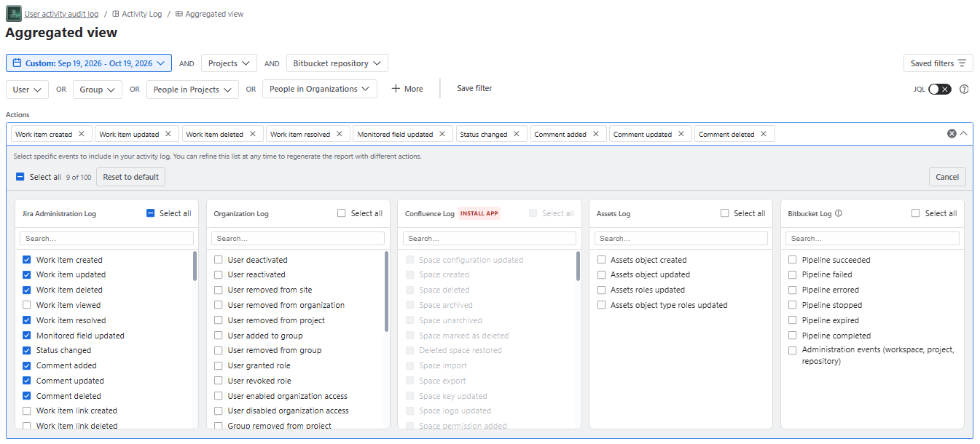This screenshot has height=444, width=980.
Task: Remove the Comment updated chip
Action: click(x=681, y=134)
